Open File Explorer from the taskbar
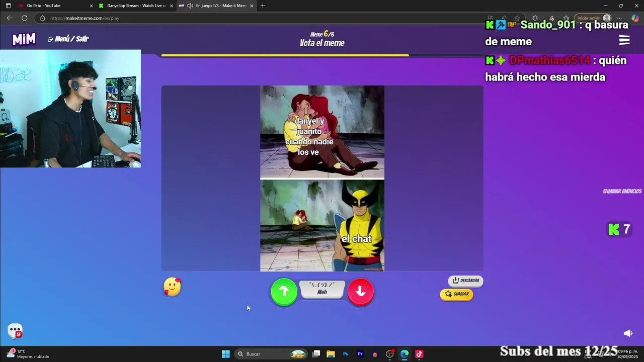 pos(331,354)
